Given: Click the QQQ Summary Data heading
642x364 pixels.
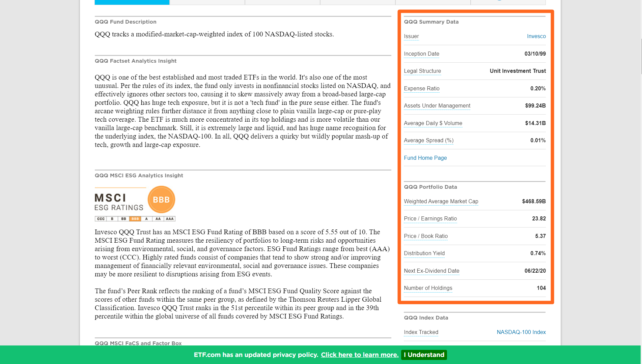Looking at the screenshot, I should pyautogui.click(x=431, y=22).
